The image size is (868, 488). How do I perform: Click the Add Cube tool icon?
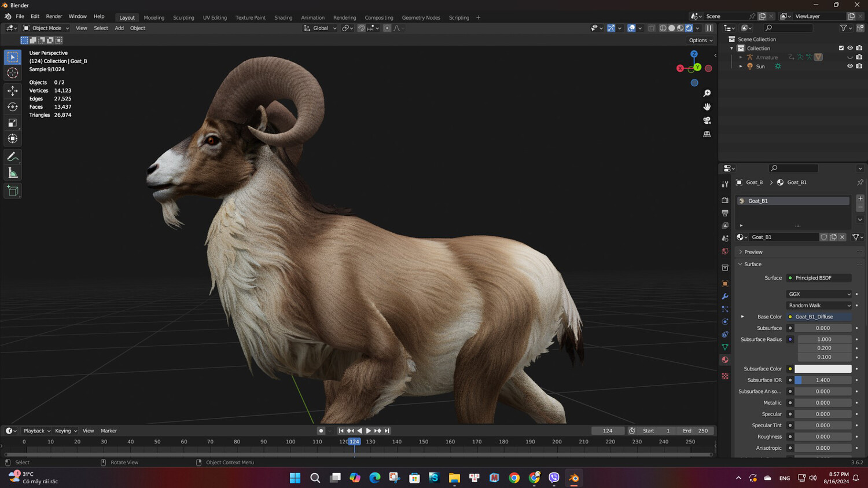(13, 191)
